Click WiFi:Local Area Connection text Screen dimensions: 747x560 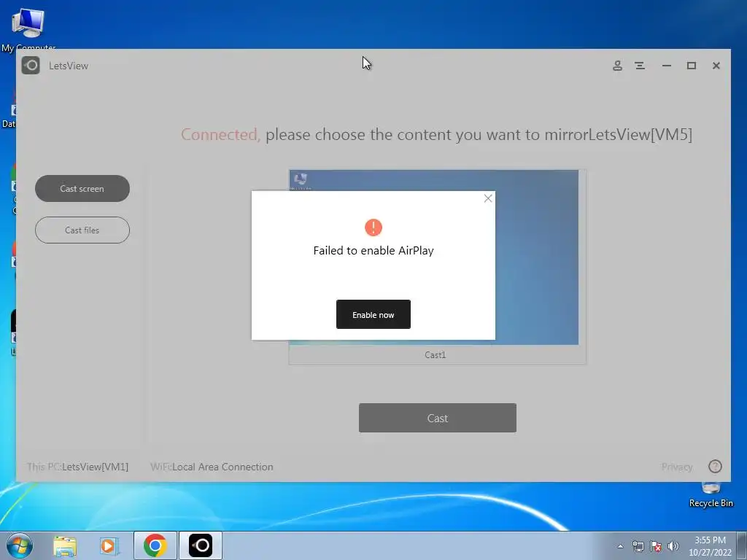(212, 467)
